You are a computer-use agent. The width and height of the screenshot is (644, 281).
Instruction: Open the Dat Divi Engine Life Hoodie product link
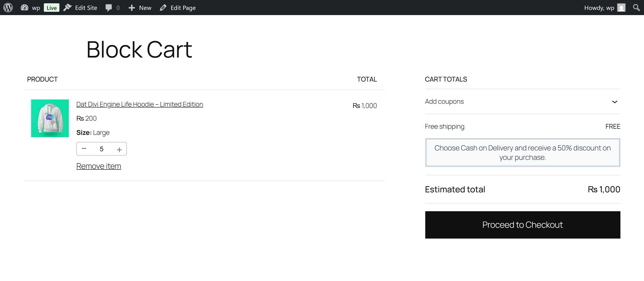pyautogui.click(x=140, y=104)
